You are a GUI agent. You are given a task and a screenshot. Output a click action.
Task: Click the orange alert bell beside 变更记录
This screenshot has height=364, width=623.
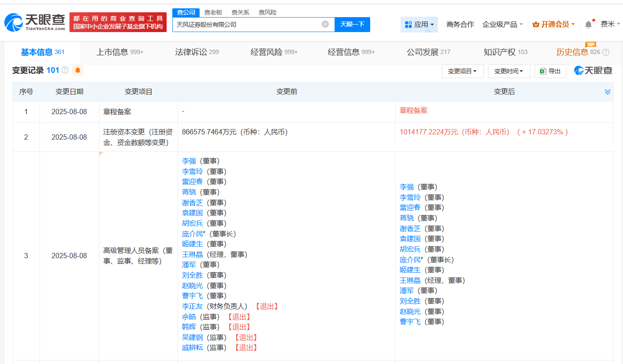[77, 70]
